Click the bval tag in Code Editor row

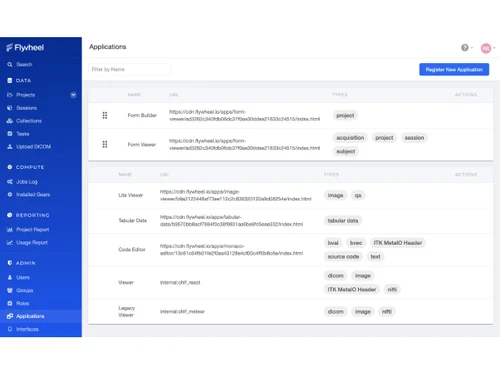click(333, 243)
